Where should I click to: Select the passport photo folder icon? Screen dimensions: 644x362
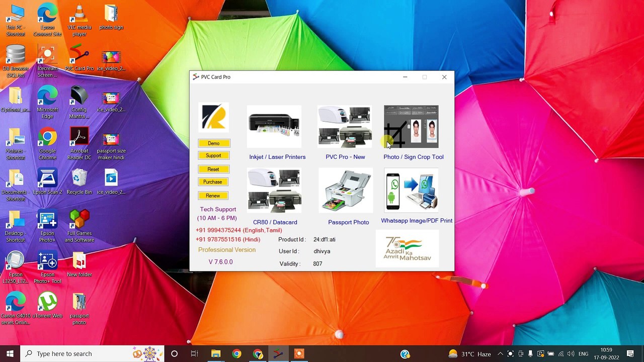pyautogui.click(x=79, y=309)
